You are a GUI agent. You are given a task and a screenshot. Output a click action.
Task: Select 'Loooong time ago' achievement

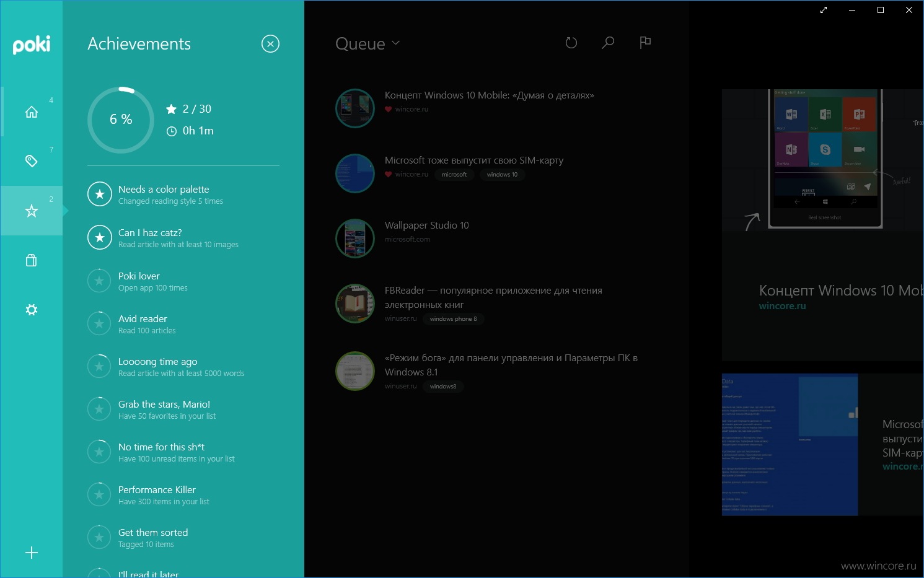(183, 367)
